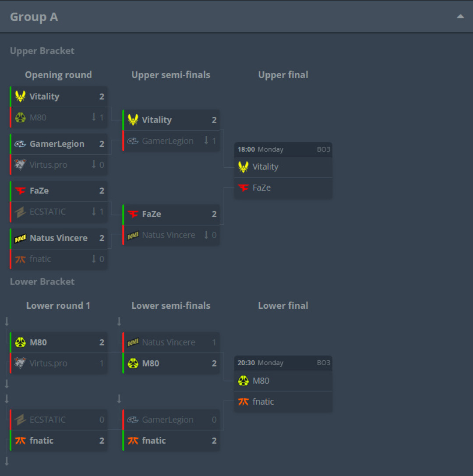
Task: Click 20:30 Monday lower final time
Action: (x=260, y=363)
